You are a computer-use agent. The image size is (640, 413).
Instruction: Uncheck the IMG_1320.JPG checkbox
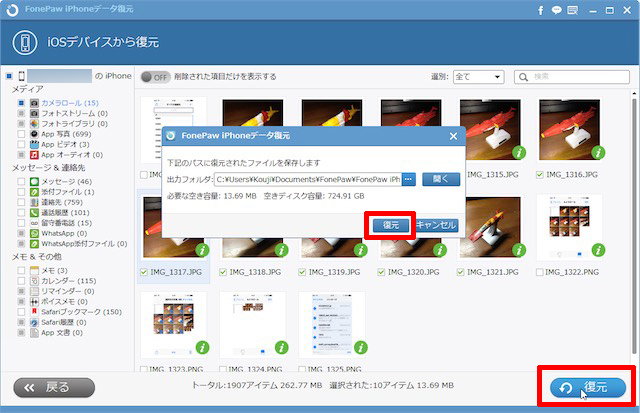coord(381,272)
